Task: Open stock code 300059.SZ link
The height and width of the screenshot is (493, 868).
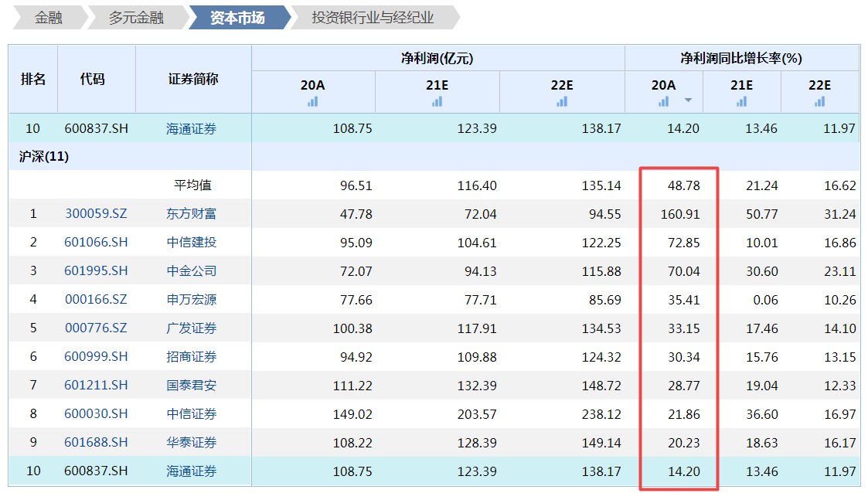Action: (x=97, y=213)
